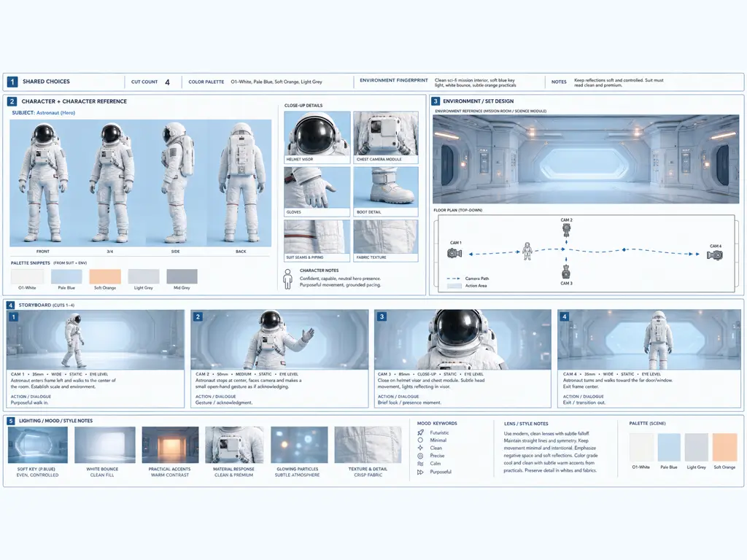
Task: Pick the Mid Grey palette snippet swatch
Action: click(x=182, y=276)
